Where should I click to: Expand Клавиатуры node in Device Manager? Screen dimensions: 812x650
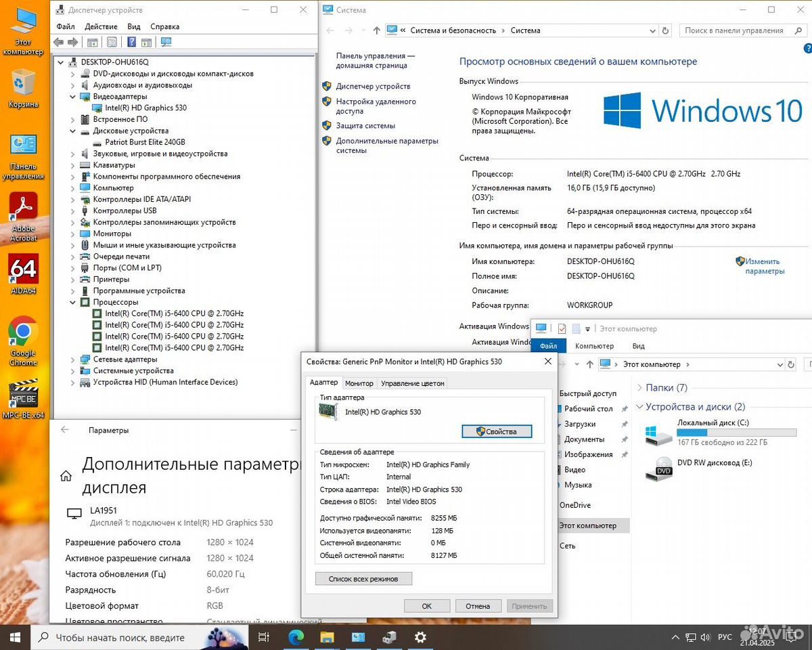pos(73,165)
